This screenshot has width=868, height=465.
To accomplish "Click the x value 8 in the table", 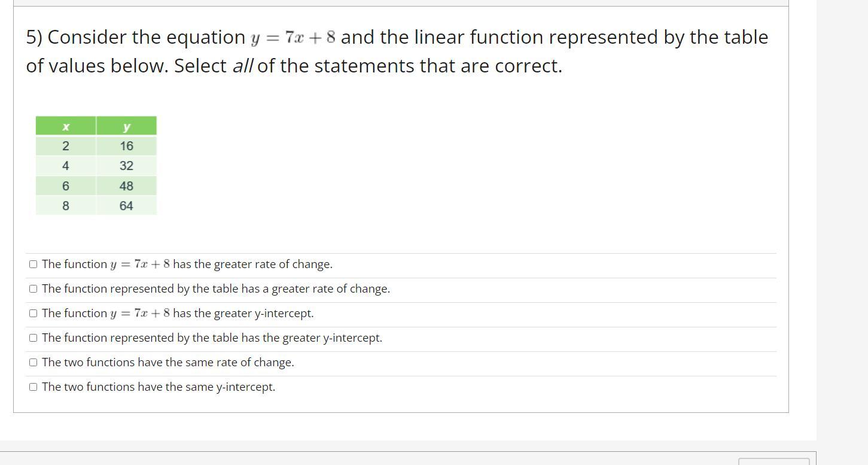I will point(66,206).
